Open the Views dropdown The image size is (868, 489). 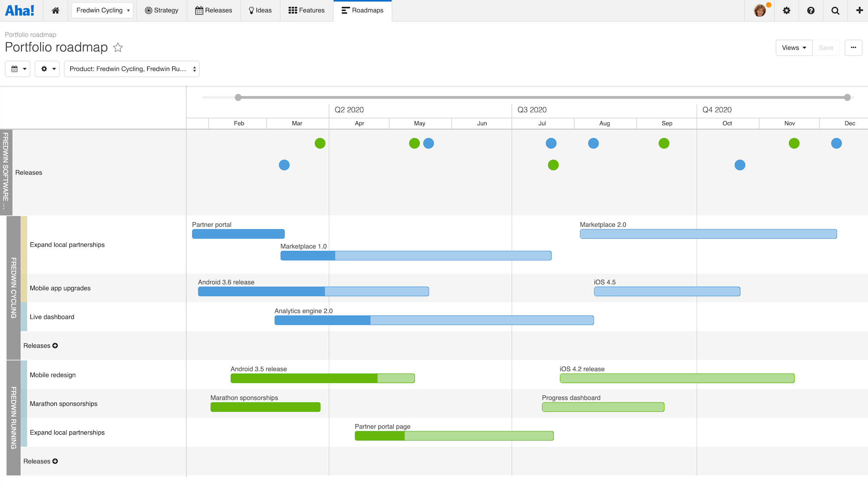click(793, 47)
